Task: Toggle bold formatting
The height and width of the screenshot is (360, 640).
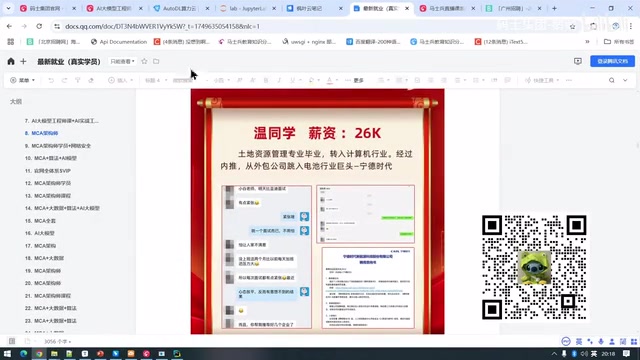Action: [266, 80]
